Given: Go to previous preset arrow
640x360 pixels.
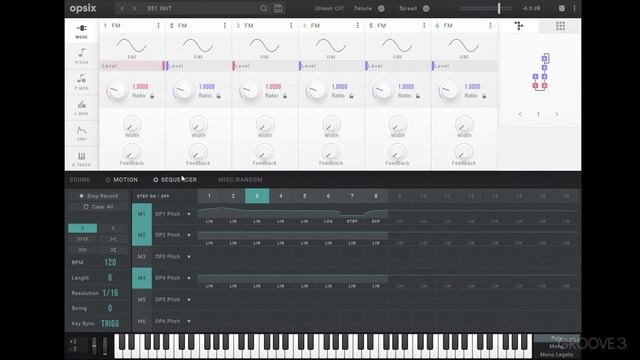Looking at the screenshot, I should (122, 8).
